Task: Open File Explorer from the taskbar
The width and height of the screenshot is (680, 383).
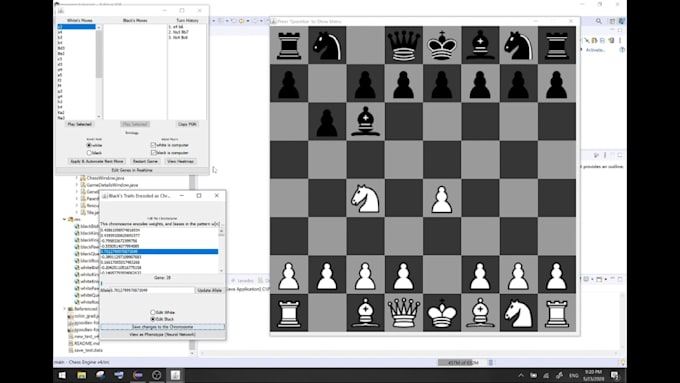Action: (82, 375)
